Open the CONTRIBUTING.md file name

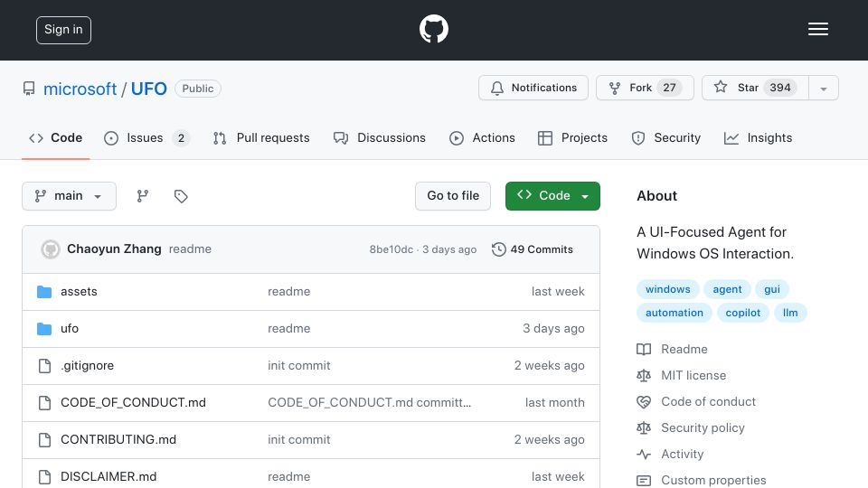tap(118, 440)
